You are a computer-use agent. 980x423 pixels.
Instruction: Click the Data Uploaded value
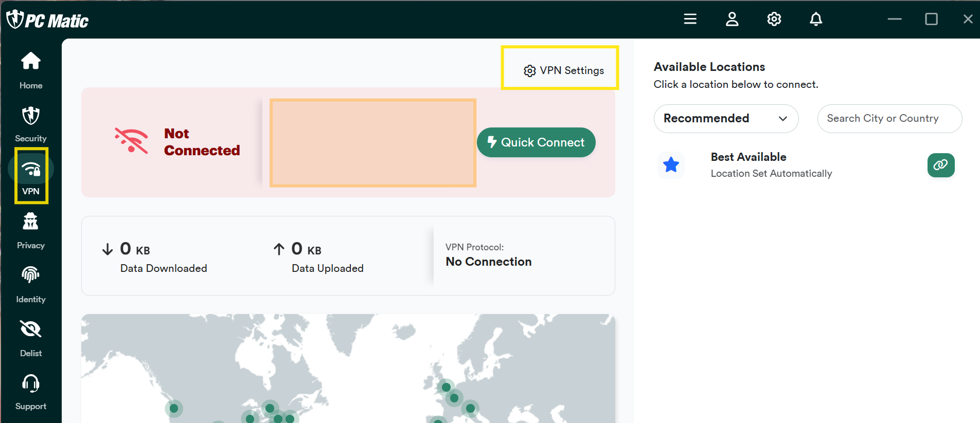click(306, 249)
